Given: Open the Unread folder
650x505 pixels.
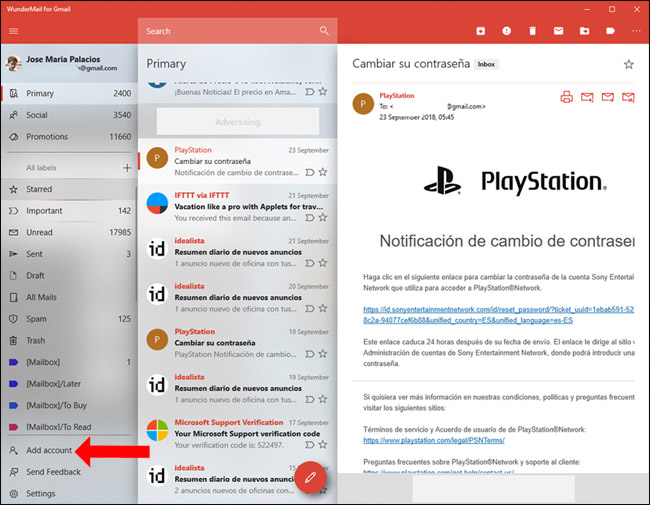Looking at the screenshot, I should tap(69, 232).
